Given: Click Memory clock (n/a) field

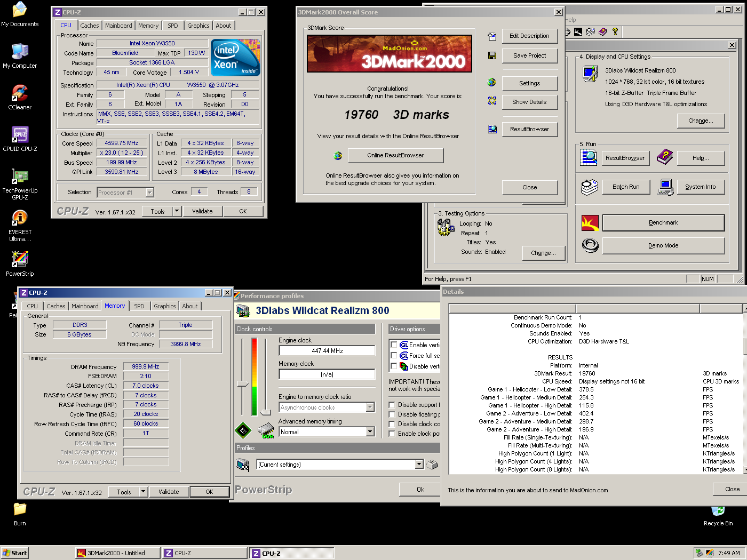Looking at the screenshot, I should pyautogui.click(x=327, y=374).
